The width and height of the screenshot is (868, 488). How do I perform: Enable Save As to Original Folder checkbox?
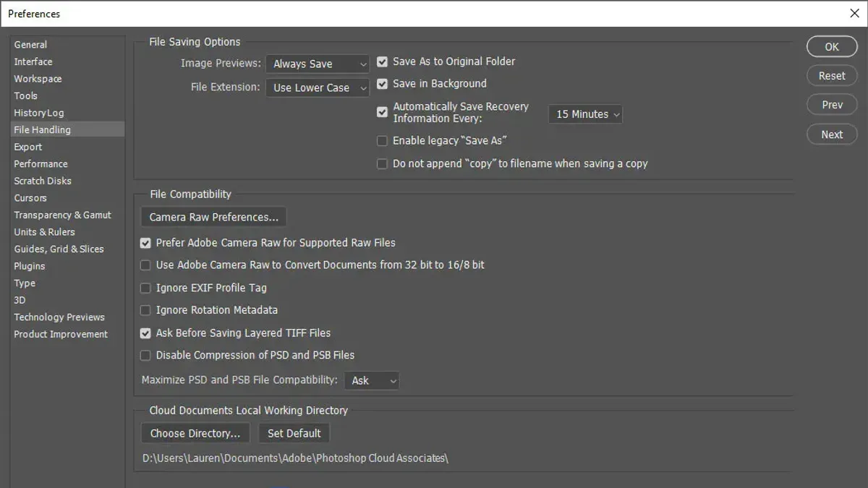click(x=382, y=62)
